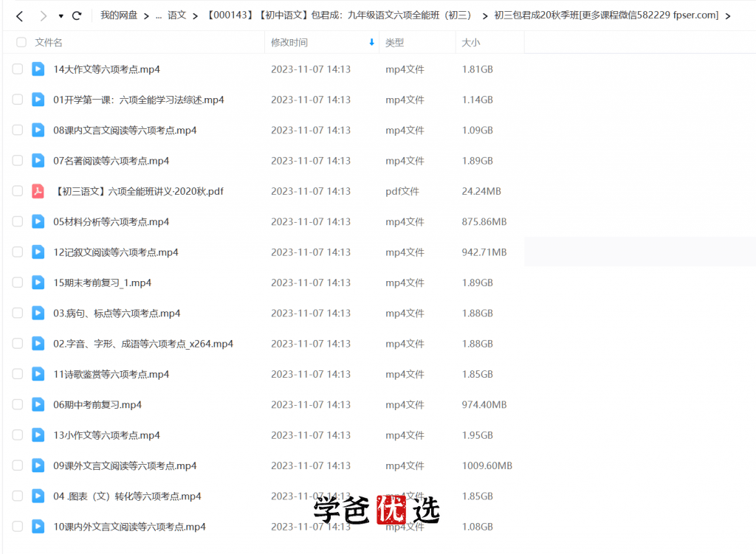756x554 pixels.
Task: Click video icon of 07名著阅读 file
Action: tap(38, 160)
